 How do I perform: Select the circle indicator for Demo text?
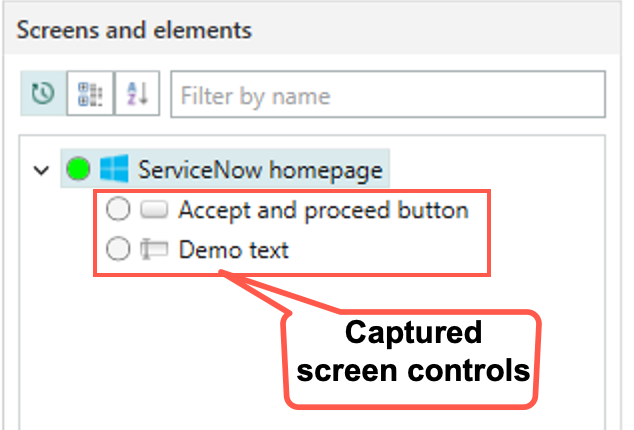point(118,248)
